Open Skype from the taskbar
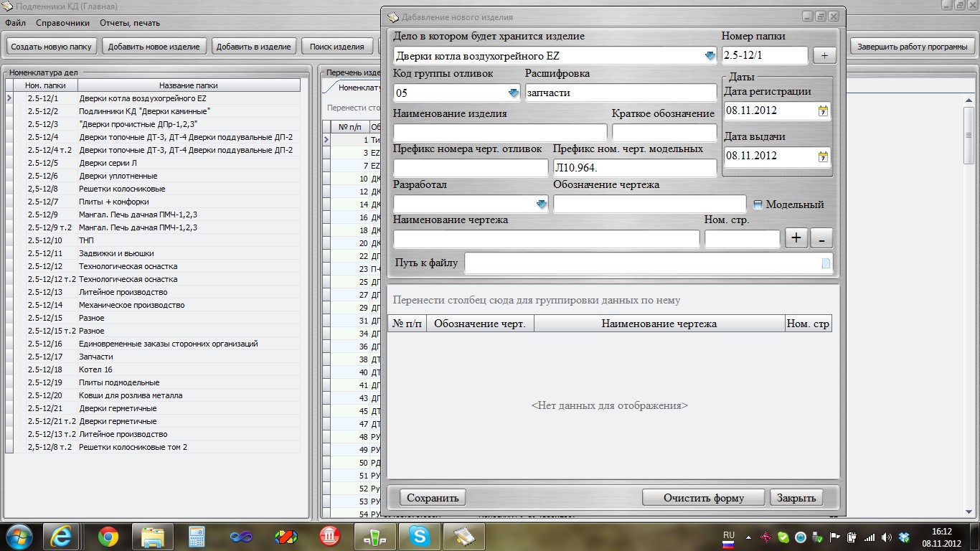Image resolution: width=980 pixels, height=551 pixels. pyautogui.click(x=420, y=536)
